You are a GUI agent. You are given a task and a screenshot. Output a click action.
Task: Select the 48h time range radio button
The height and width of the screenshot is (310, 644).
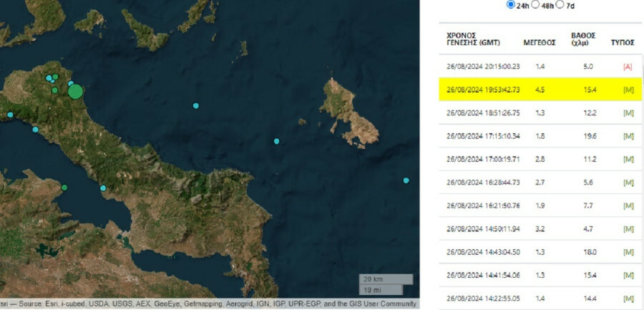pyautogui.click(x=535, y=5)
